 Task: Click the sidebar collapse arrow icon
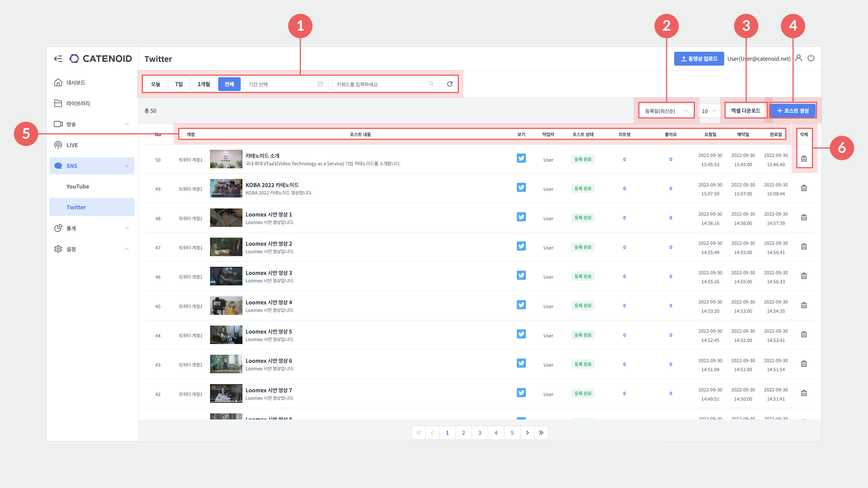[58, 59]
